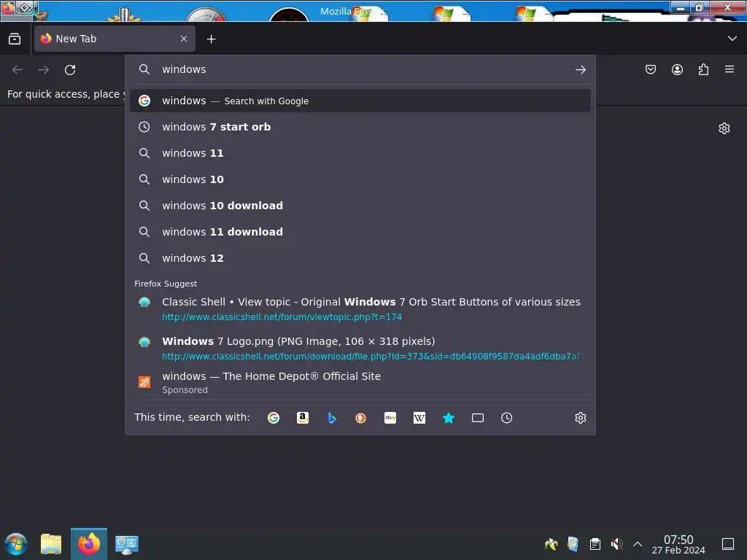Open a new tab with plus button
Image resolution: width=747 pixels, height=560 pixels.
point(211,39)
